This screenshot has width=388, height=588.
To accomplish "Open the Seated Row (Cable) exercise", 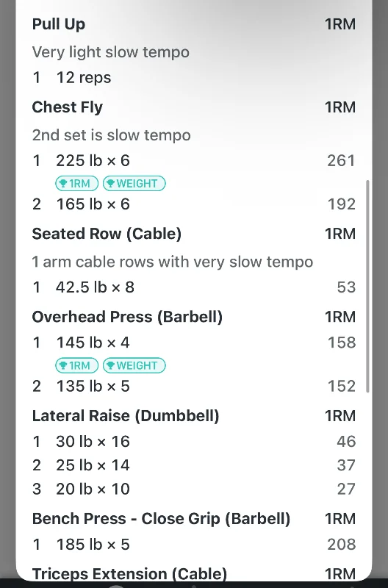I will point(107,234).
